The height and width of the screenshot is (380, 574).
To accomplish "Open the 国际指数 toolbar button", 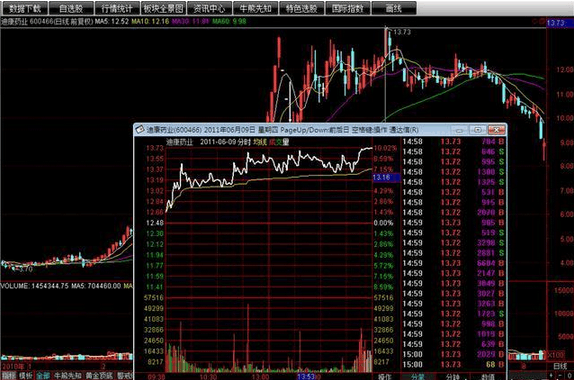I will (x=348, y=8).
